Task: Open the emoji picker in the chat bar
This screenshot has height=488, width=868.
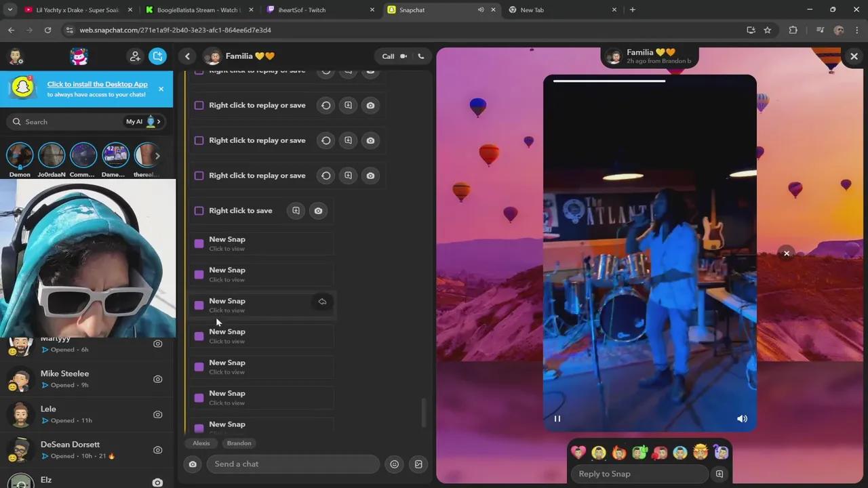Action: click(x=394, y=464)
